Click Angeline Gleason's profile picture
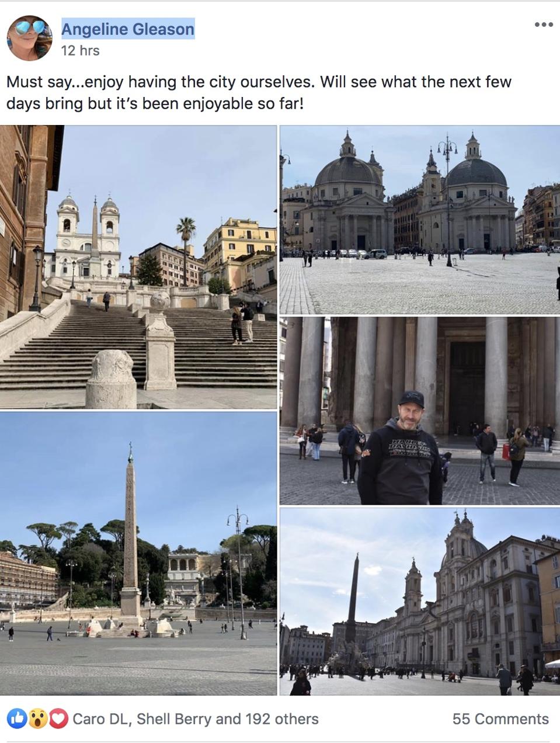This screenshot has width=560, height=743. [x=29, y=38]
